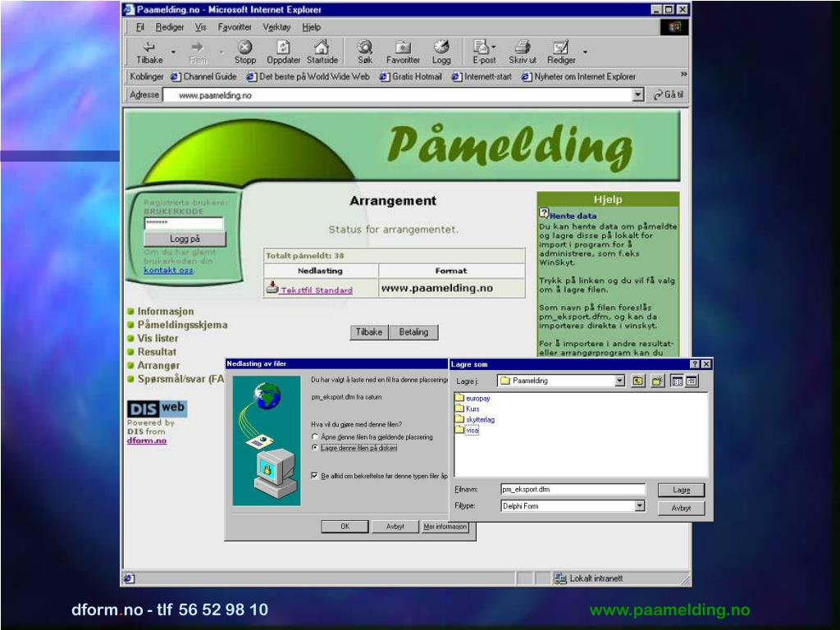The width and height of the screenshot is (840, 630).
Task: Click the Mer informasjon button
Action: point(445,527)
